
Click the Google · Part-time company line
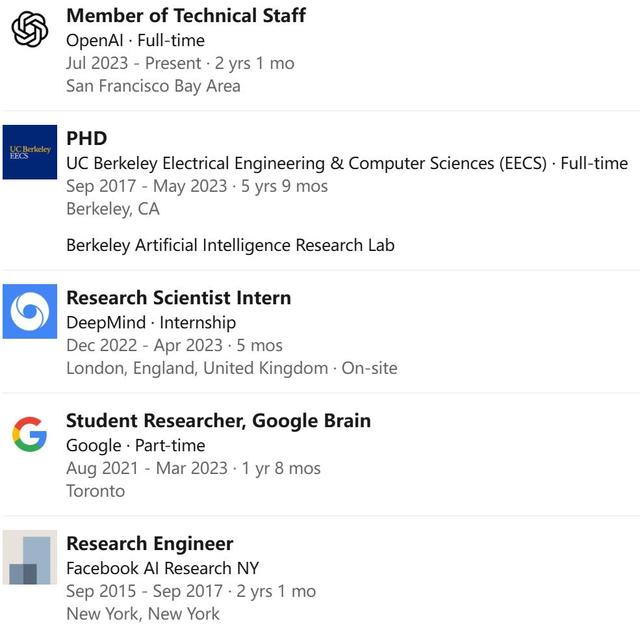tap(135, 445)
